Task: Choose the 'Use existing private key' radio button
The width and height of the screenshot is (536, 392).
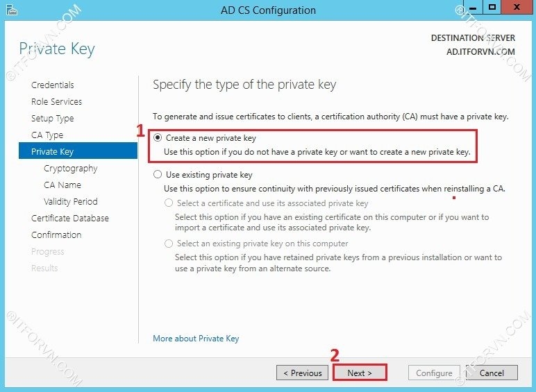Action: (x=158, y=175)
